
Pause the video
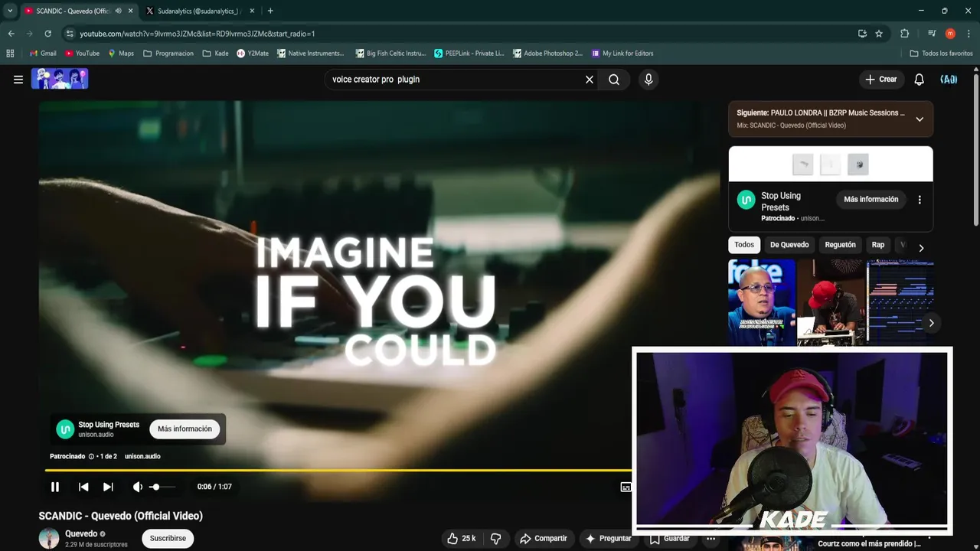click(x=55, y=487)
